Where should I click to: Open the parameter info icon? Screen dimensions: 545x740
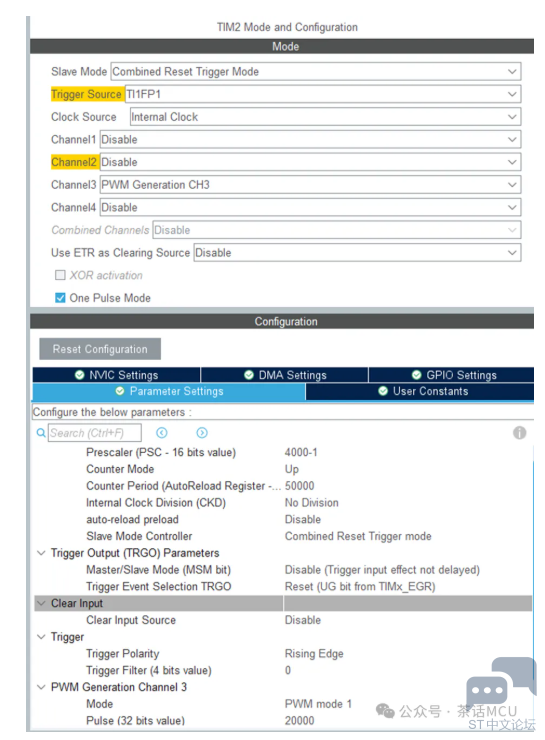pos(520,433)
